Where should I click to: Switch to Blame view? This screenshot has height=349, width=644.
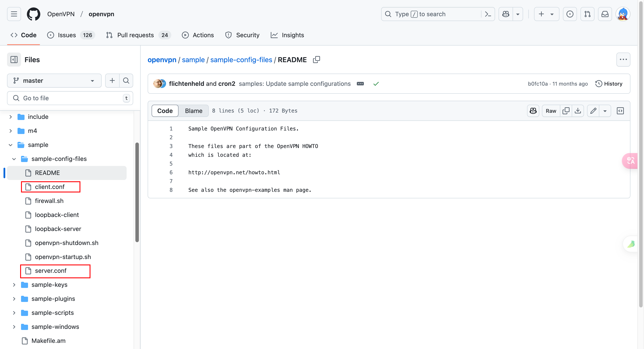(x=193, y=111)
